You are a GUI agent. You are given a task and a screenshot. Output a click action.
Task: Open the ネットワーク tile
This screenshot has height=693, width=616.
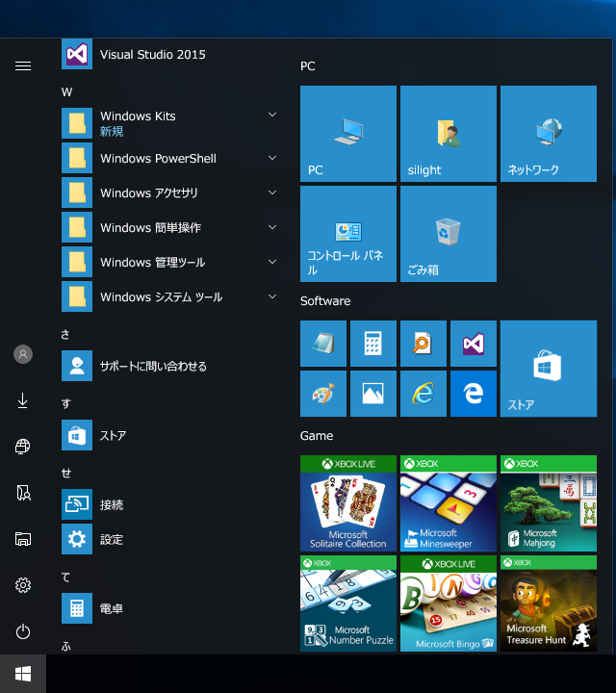[x=549, y=134]
